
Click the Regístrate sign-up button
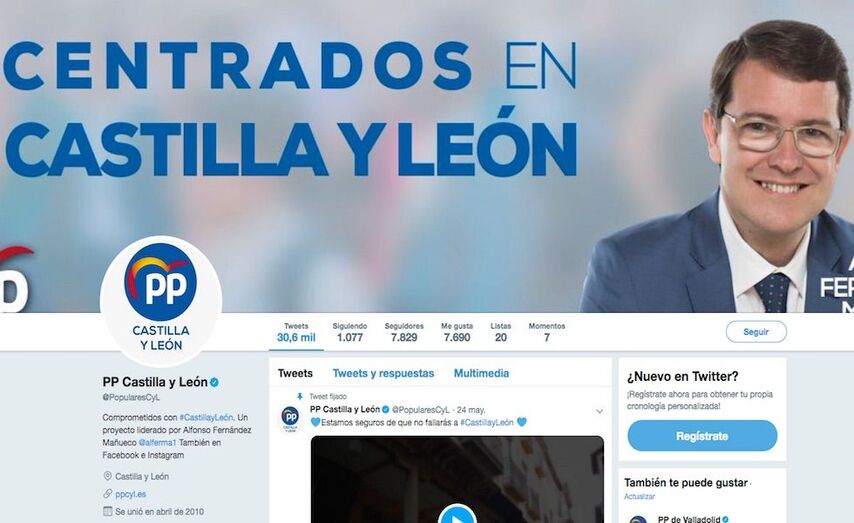tap(702, 436)
